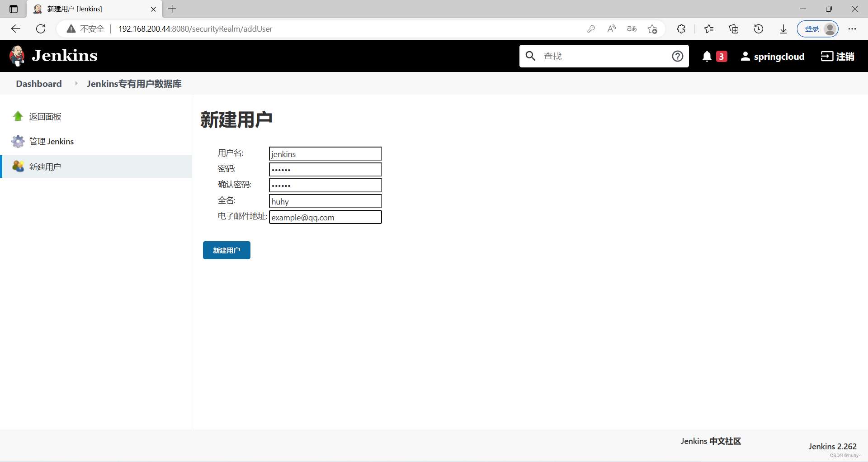The image size is (868, 462).
Task: Click Jenkins 2.262 version link
Action: tap(833, 447)
